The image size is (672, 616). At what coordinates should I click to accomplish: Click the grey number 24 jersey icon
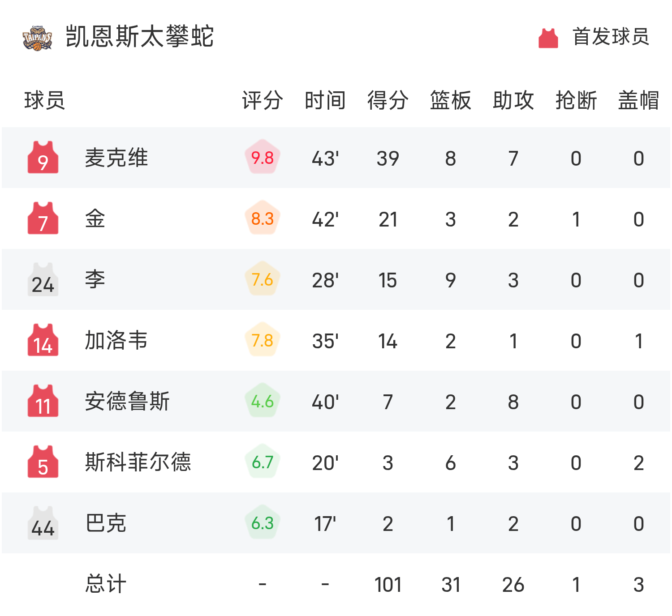pos(43,279)
